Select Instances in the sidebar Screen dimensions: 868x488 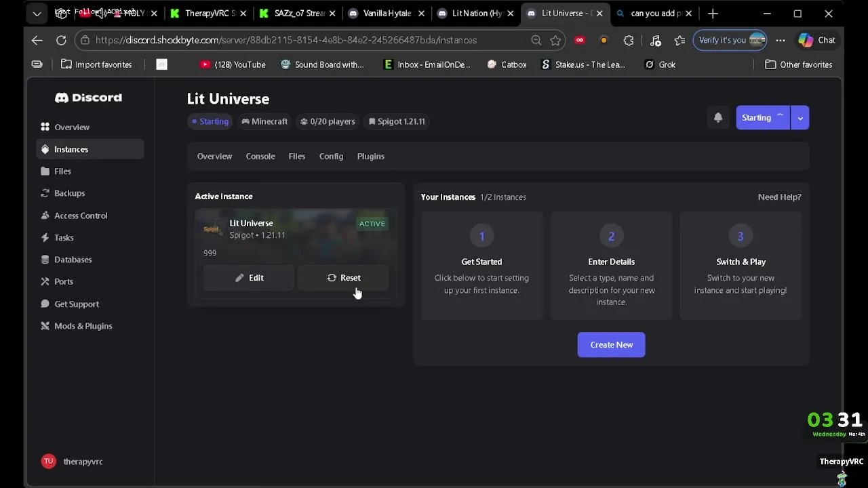pos(90,149)
